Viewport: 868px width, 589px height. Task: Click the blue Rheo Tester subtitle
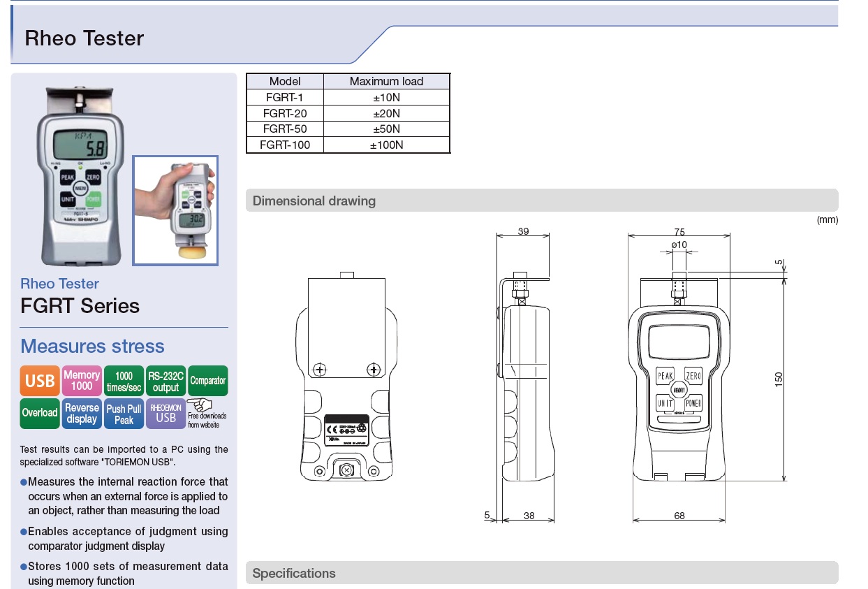click(59, 284)
